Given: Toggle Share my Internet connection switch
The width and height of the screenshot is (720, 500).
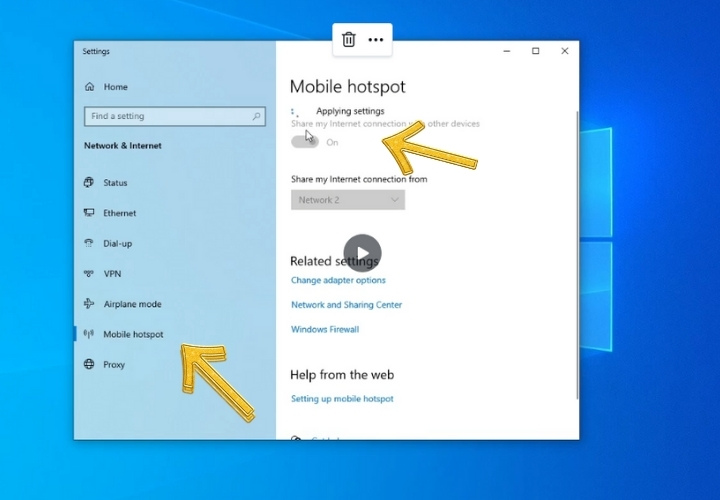Looking at the screenshot, I should point(305,142).
